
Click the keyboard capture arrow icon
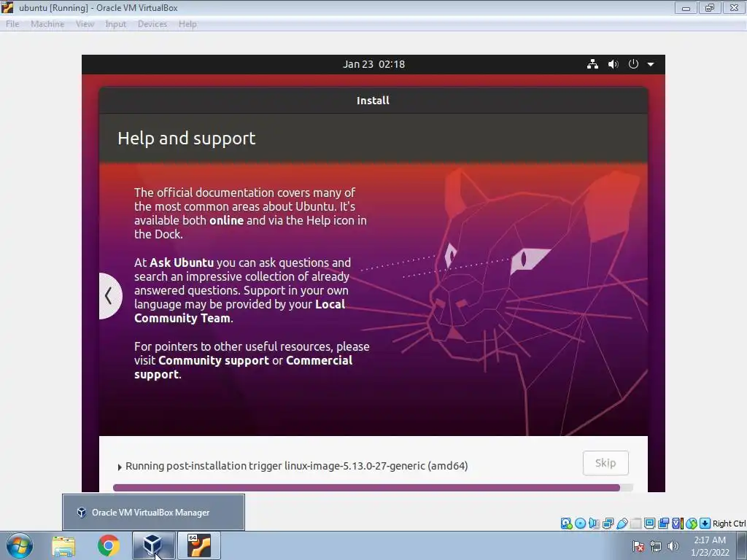tap(705, 524)
